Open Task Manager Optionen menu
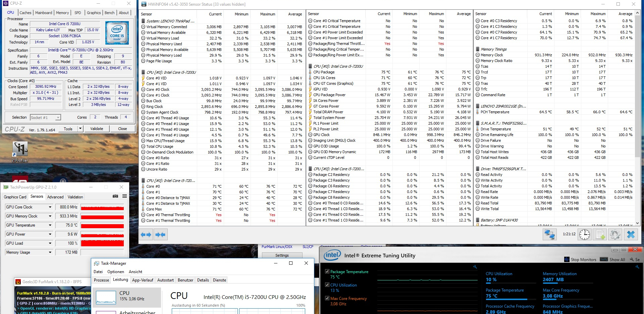This screenshot has width=644, height=314. click(x=115, y=272)
